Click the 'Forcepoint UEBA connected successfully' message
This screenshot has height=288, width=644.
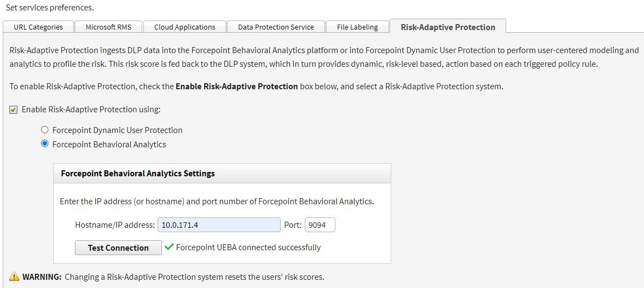click(248, 247)
